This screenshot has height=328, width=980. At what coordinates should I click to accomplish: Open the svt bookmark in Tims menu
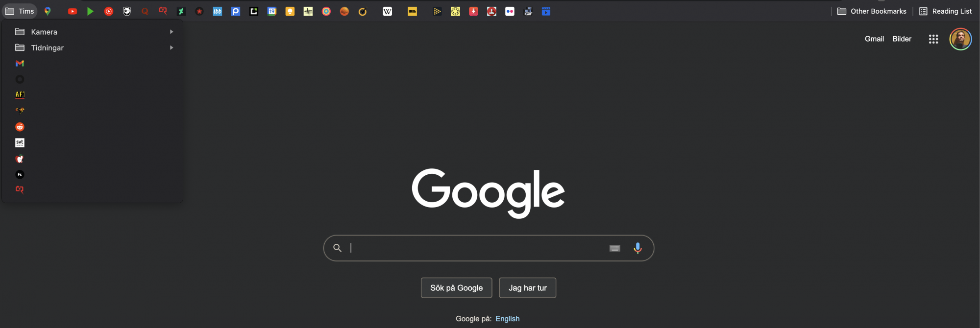coord(20,142)
